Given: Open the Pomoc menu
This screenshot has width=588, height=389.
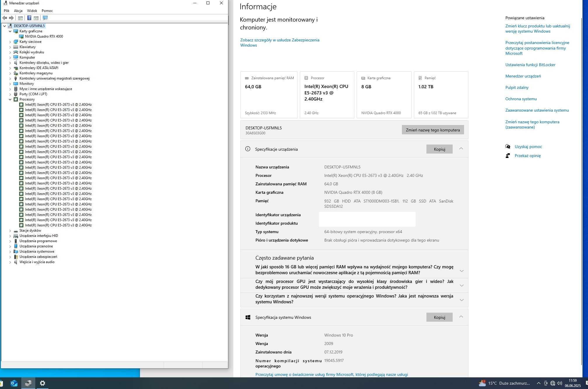Looking at the screenshot, I should [x=47, y=11].
